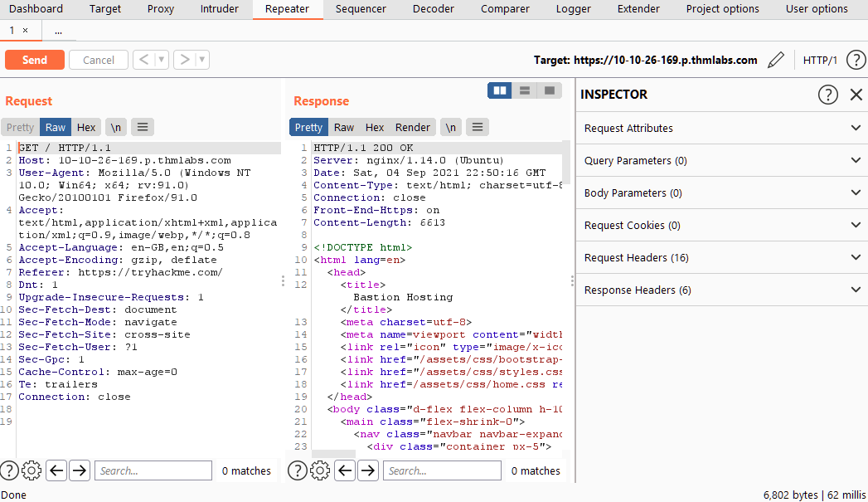Click the pencil icon to edit target
Image resolution: width=868 pixels, height=502 pixels.
click(776, 60)
